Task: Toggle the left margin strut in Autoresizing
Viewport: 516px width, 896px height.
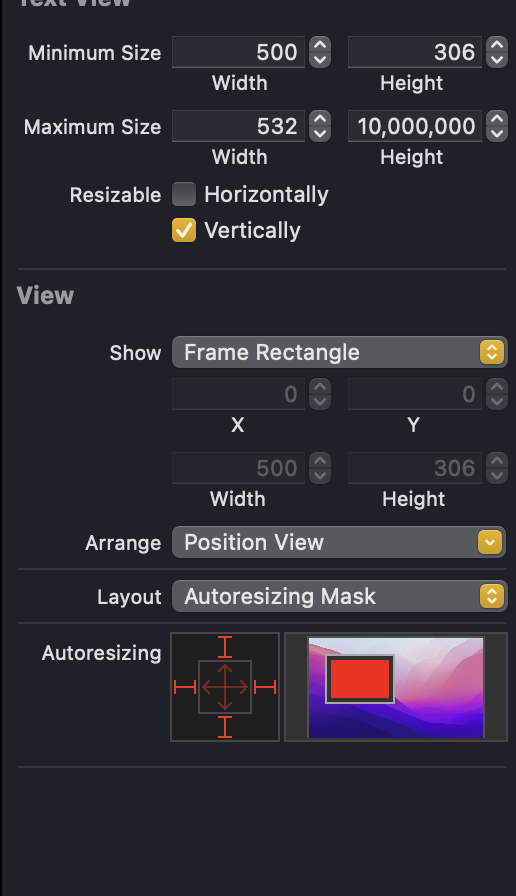Action: 185,687
